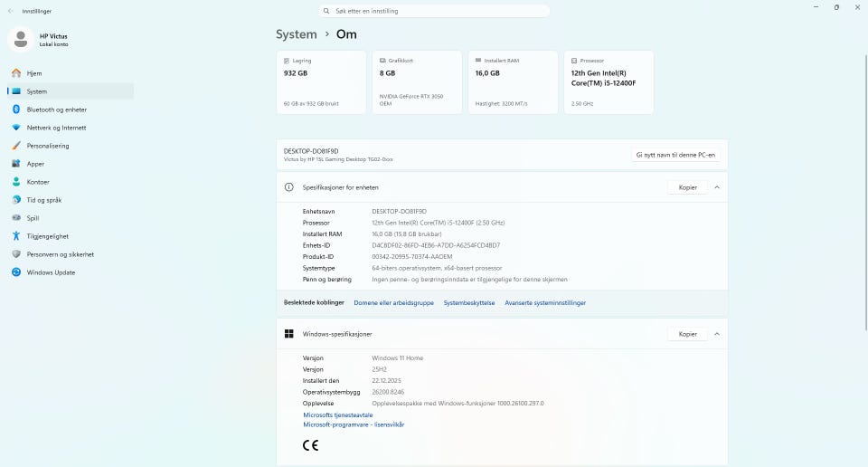Screen dimensions: 868x467
Task: Go back with the arrow icon
Action: point(11,11)
